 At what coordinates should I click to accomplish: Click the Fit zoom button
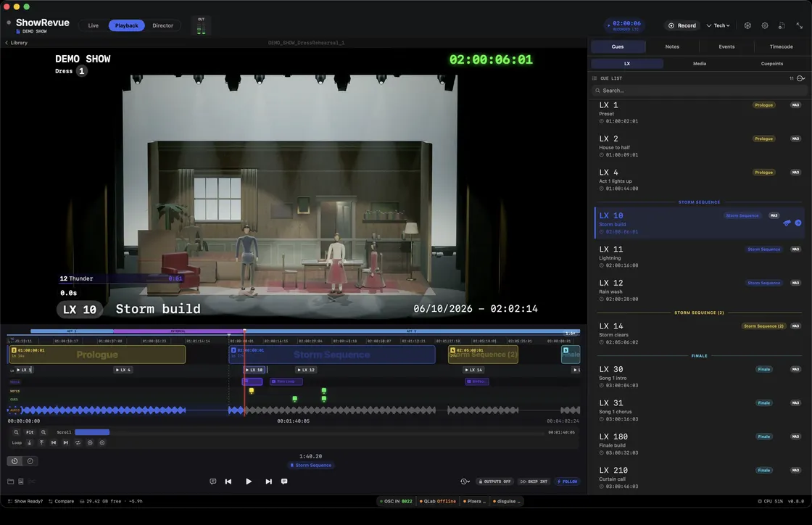pos(30,432)
